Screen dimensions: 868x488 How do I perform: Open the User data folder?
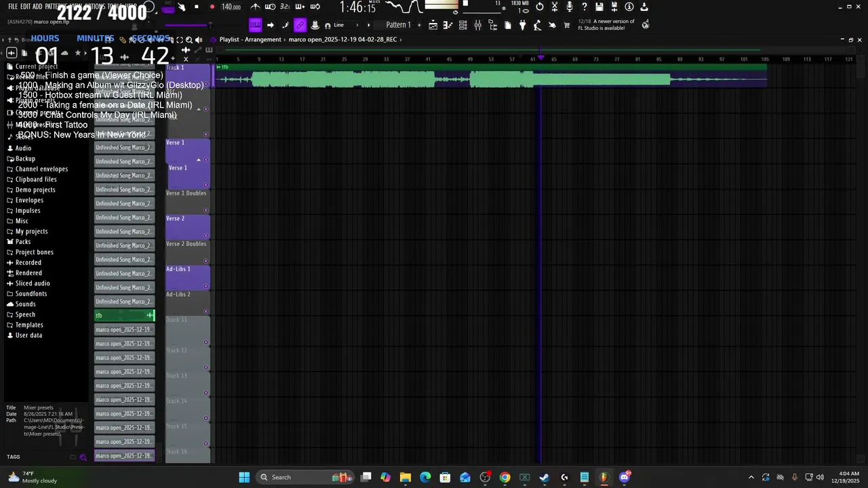(28, 335)
